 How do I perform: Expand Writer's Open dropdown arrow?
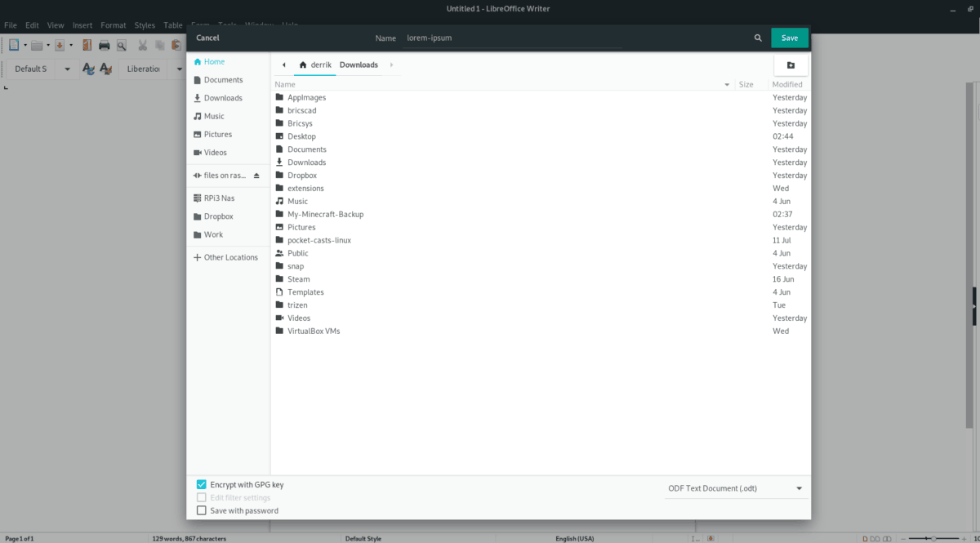coord(48,45)
